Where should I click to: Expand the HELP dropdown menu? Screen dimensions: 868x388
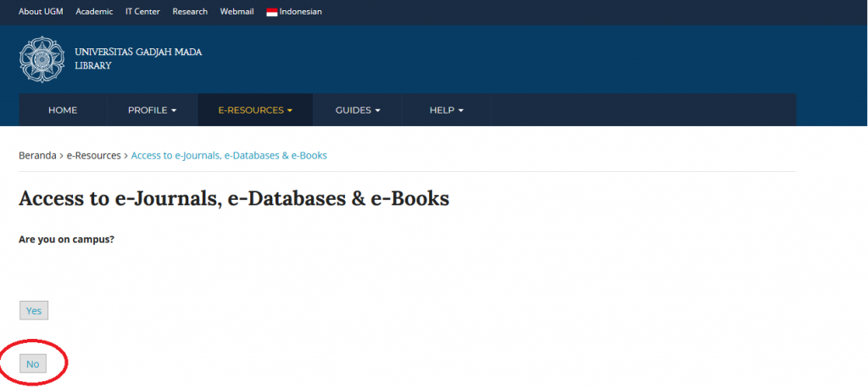[x=446, y=110]
